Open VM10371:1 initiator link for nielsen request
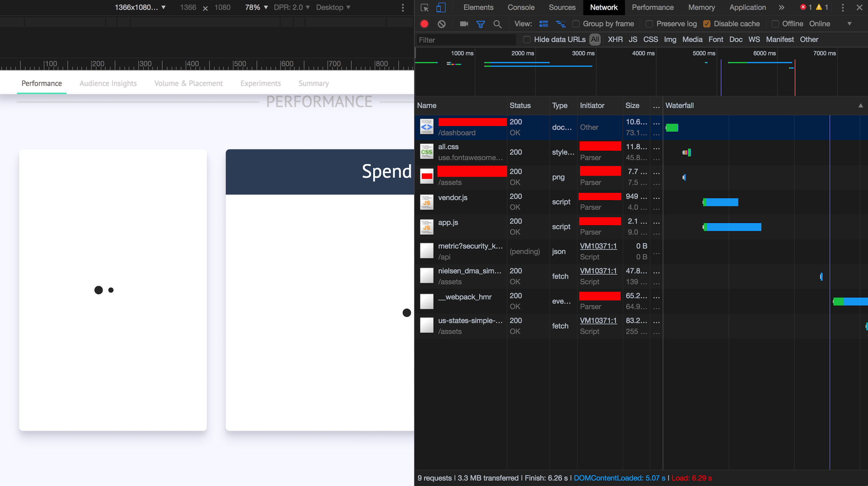Viewport: 868px width, 486px height. click(x=598, y=271)
